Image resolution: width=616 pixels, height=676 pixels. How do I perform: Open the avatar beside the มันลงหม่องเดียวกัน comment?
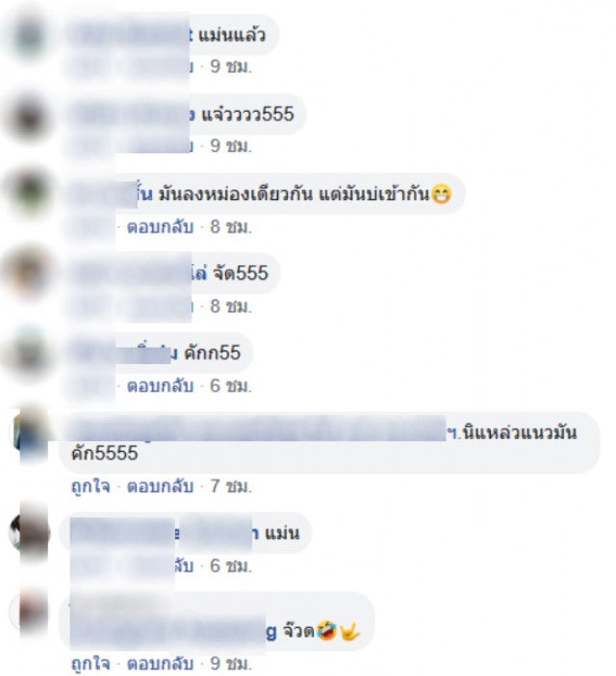(x=29, y=192)
